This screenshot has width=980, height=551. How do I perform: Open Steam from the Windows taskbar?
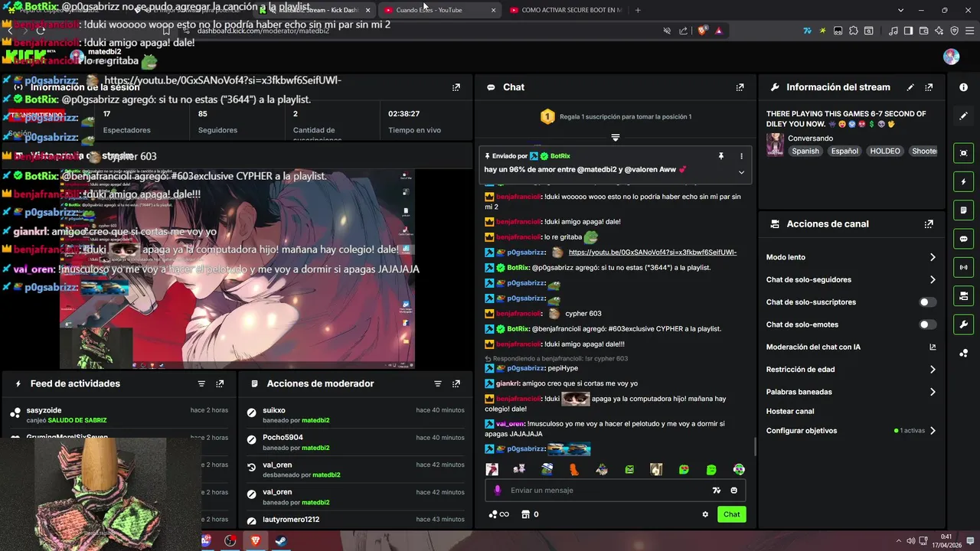coord(282,540)
